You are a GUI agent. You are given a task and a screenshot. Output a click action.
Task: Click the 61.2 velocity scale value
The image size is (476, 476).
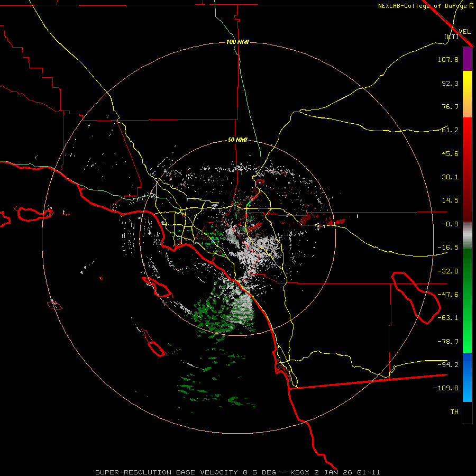click(450, 130)
